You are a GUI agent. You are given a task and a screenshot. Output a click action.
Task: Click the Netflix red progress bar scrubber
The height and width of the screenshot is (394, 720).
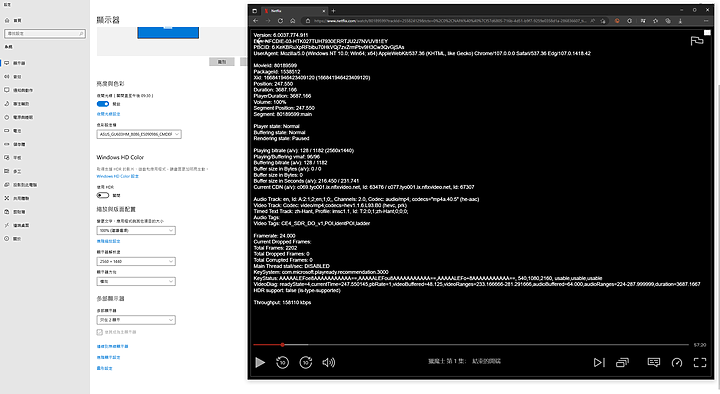click(x=282, y=344)
